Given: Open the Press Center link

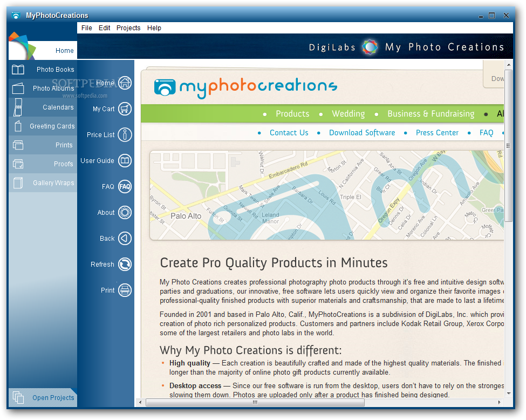Looking at the screenshot, I should point(437,133).
